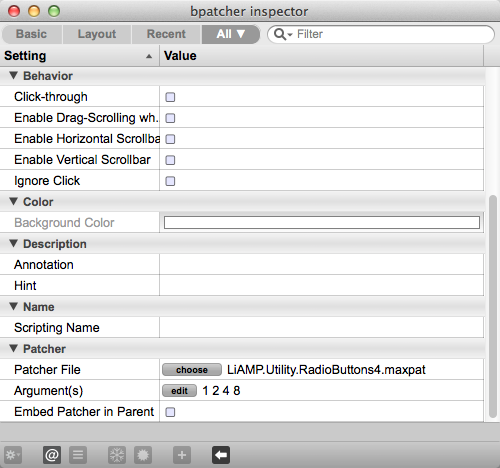
Task: Collapse the Behavior section triangle
Action: tap(14, 75)
